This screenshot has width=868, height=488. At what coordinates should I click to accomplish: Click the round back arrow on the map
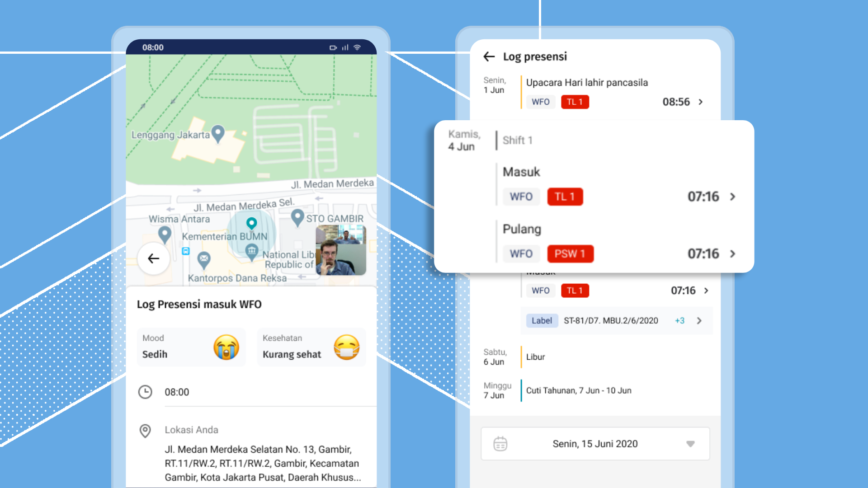click(154, 258)
